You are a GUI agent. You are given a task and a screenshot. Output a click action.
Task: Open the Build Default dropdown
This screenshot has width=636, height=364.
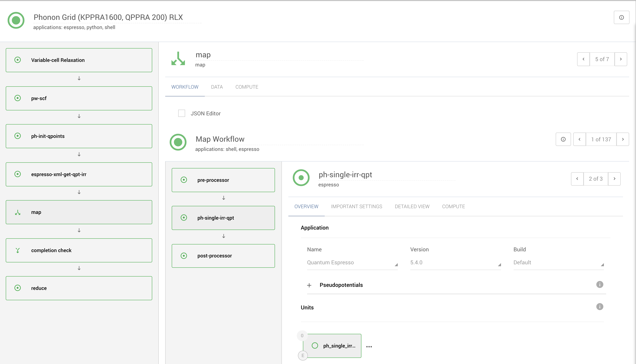(559, 263)
